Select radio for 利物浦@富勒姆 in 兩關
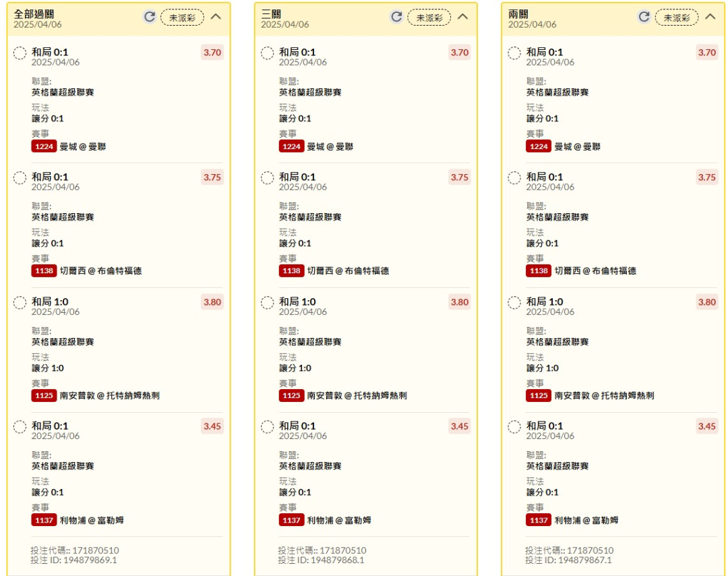This screenshot has width=728, height=576. click(x=514, y=427)
